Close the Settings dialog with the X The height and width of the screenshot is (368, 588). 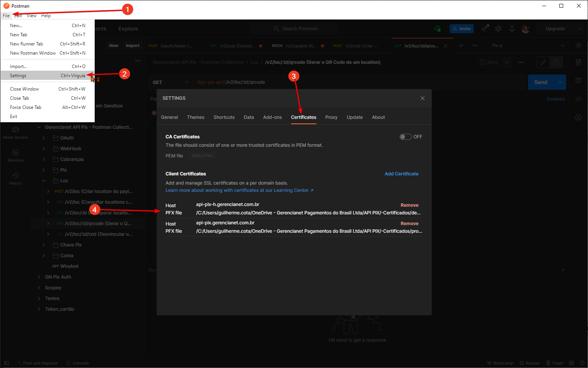click(422, 98)
